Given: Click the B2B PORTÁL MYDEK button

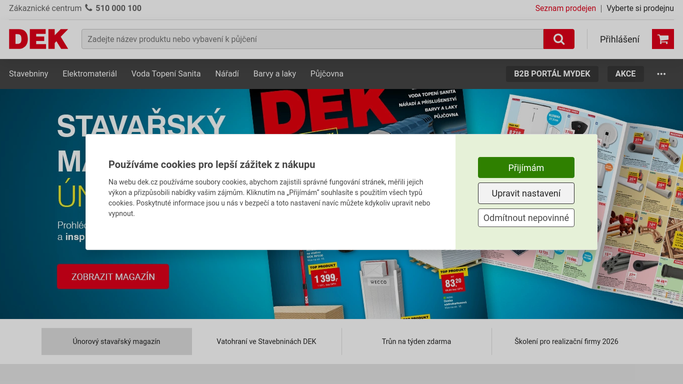Looking at the screenshot, I should tap(552, 74).
